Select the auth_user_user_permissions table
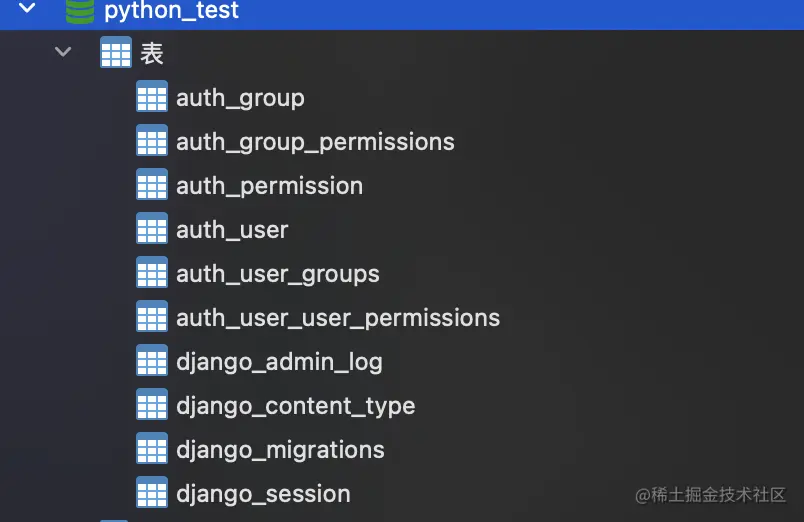The width and height of the screenshot is (804, 522). point(337,318)
